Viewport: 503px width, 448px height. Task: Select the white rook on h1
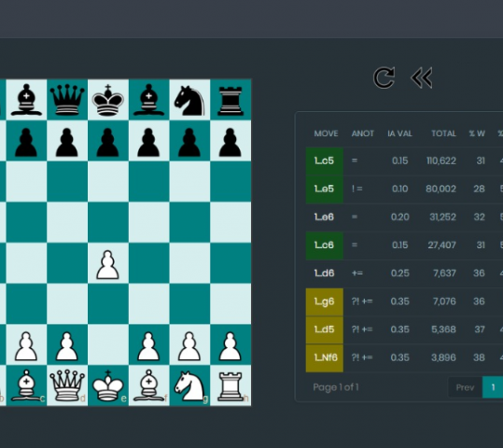[x=231, y=386]
